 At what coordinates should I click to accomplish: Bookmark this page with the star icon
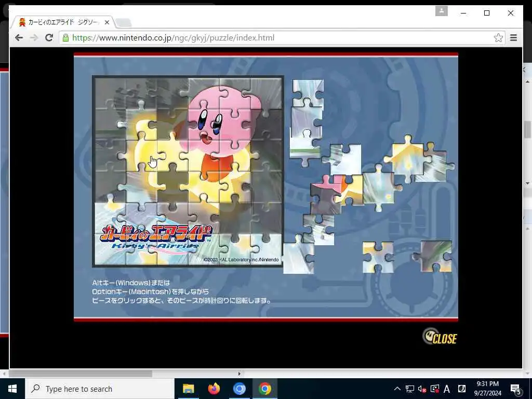pos(498,37)
